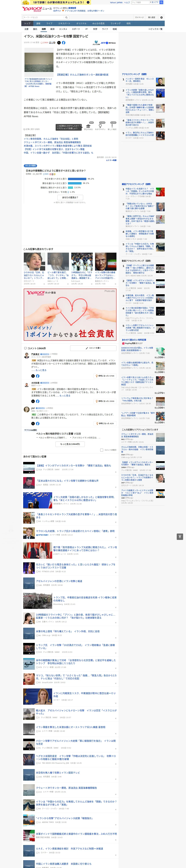Share 木村和尊's comment on Facebook
This screenshot has width=186, height=868.
38,401
